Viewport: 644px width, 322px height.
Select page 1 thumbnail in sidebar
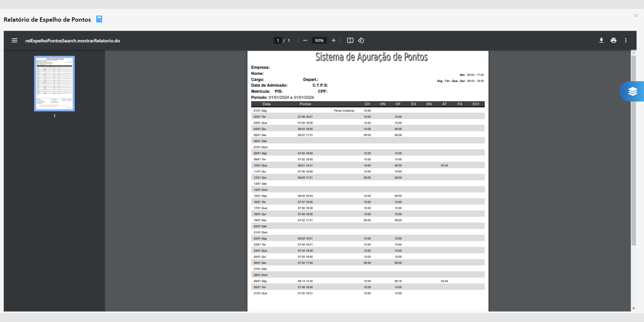click(x=54, y=83)
